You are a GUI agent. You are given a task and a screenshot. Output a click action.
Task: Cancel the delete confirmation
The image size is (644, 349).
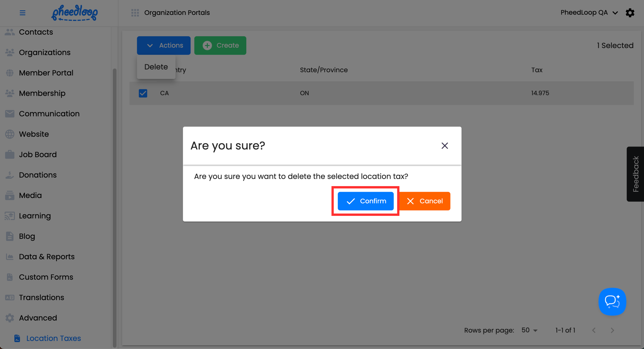coord(425,201)
